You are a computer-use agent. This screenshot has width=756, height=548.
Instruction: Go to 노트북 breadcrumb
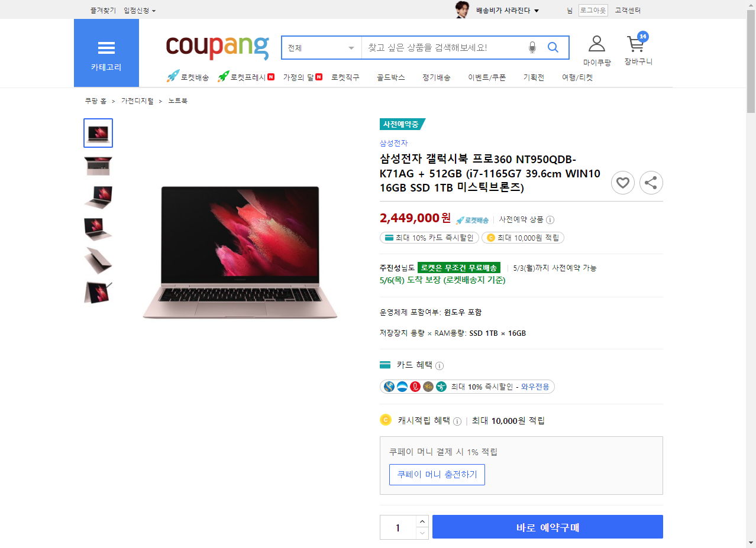[178, 101]
